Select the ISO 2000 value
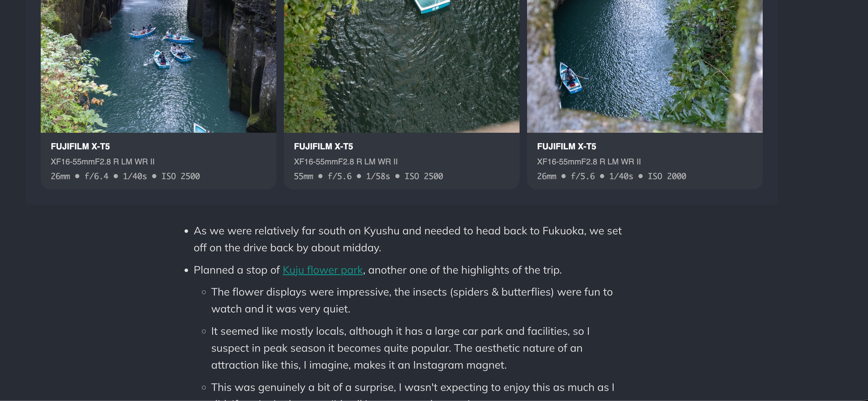 [667, 176]
